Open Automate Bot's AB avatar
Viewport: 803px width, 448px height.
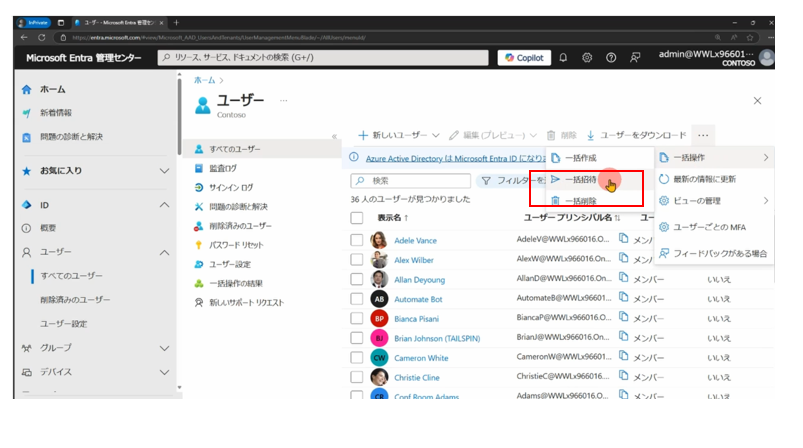pos(379,298)
